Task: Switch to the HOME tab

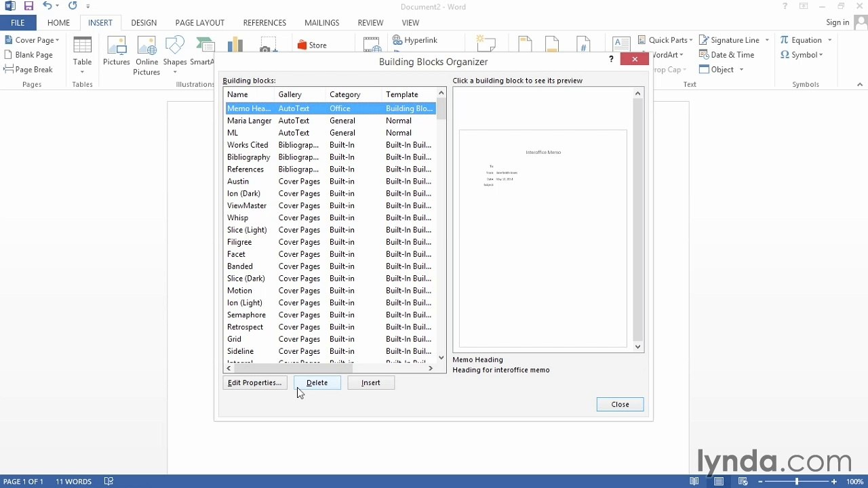Action: tap(58, 22)
